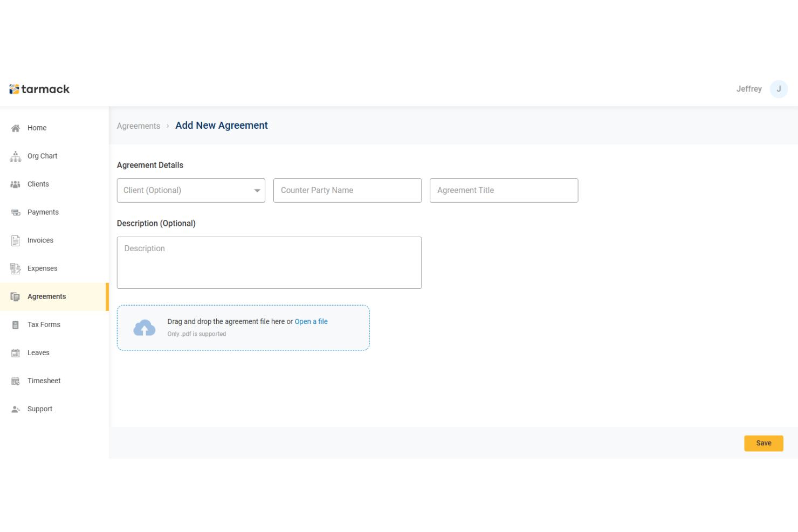Click the tarmack logo
The image size is (798, 532).
click(39, 89)
